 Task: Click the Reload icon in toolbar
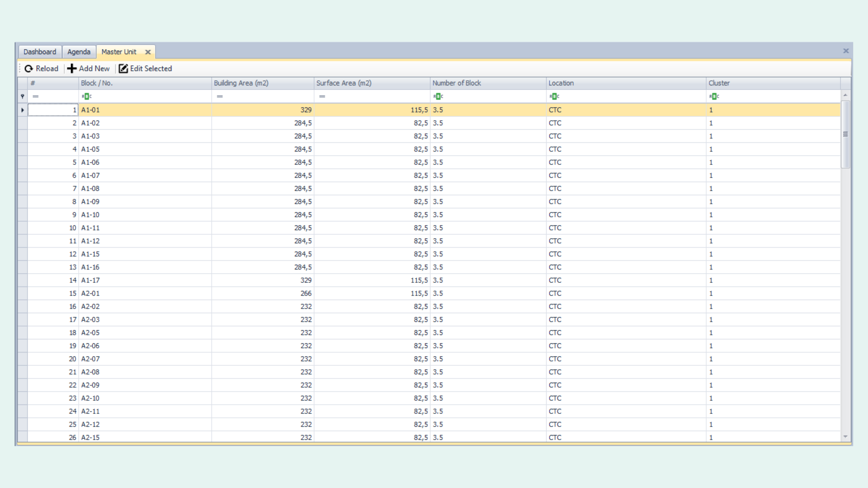[29, 69]
